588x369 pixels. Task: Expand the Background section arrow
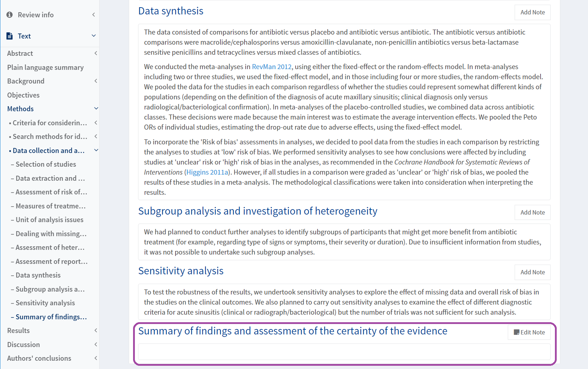coord(96,81)
